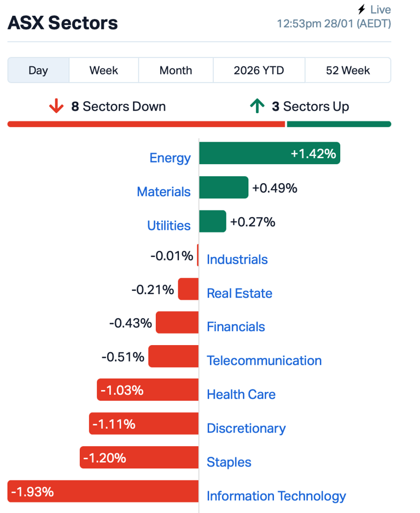Click the green up arrow icon
Screen dimensions: 420x513
257,107
